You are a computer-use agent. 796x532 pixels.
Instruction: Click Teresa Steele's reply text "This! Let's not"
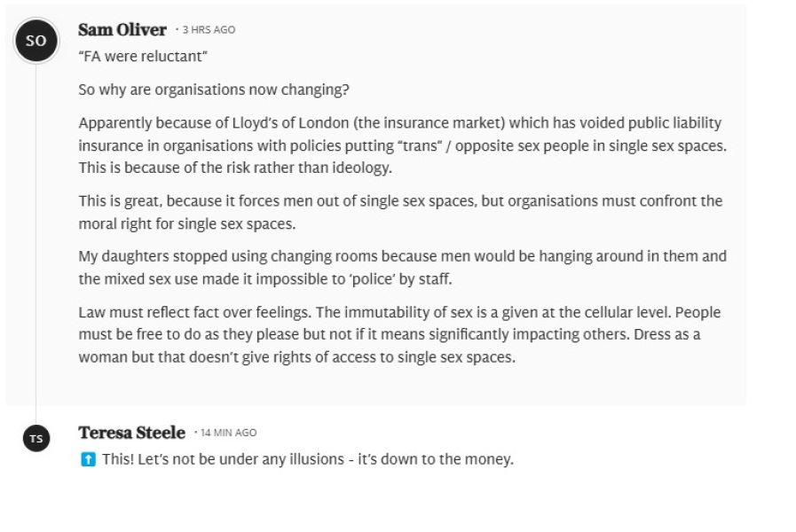(306, 459)
